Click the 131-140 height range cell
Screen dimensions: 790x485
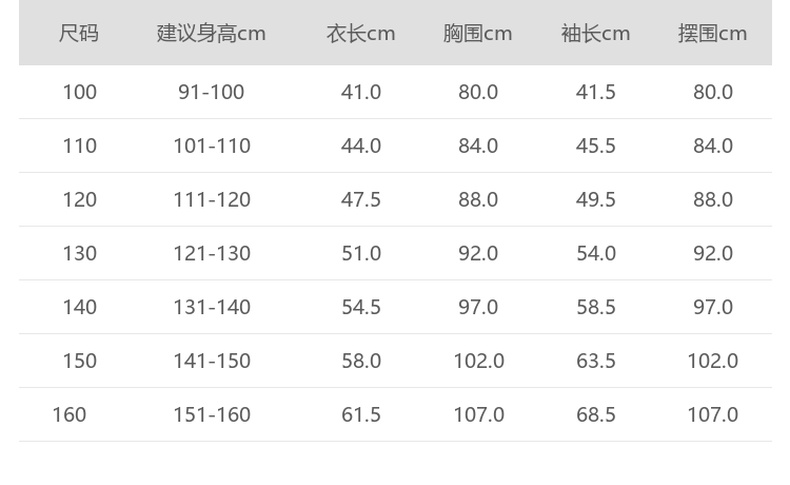point(211,307)
